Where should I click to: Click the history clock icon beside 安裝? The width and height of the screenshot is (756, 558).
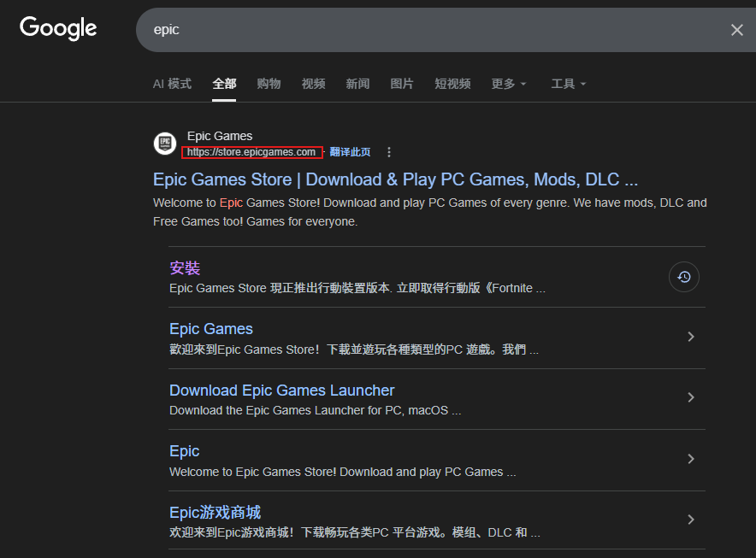683,277
